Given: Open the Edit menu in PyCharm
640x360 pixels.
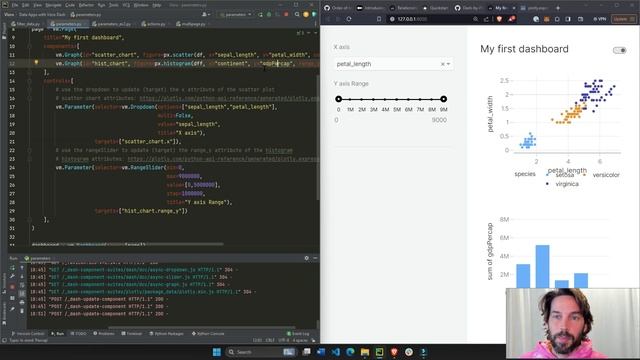Looking at the screenshot, I should click(x=26, y=5).
